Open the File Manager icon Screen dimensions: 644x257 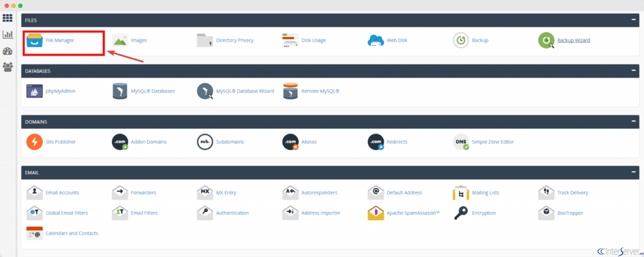[34, 40]
